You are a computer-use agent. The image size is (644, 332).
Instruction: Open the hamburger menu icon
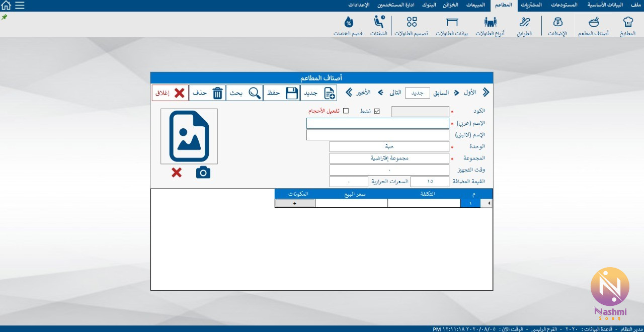(19, 6)
